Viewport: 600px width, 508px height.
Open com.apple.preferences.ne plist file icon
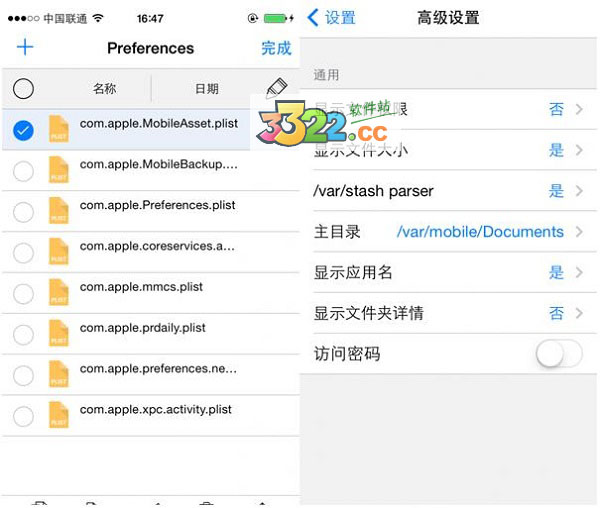[59, 374]
